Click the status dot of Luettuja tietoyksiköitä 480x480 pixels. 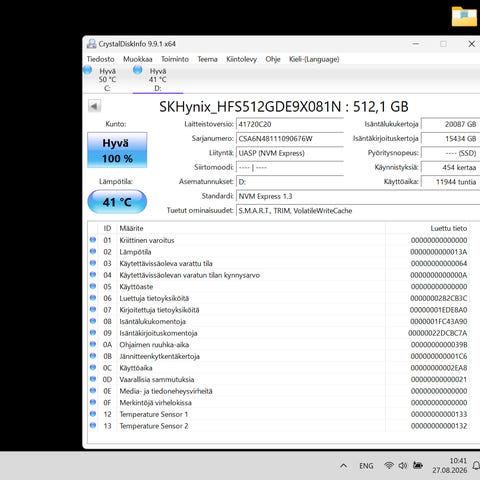click(93, 298)
